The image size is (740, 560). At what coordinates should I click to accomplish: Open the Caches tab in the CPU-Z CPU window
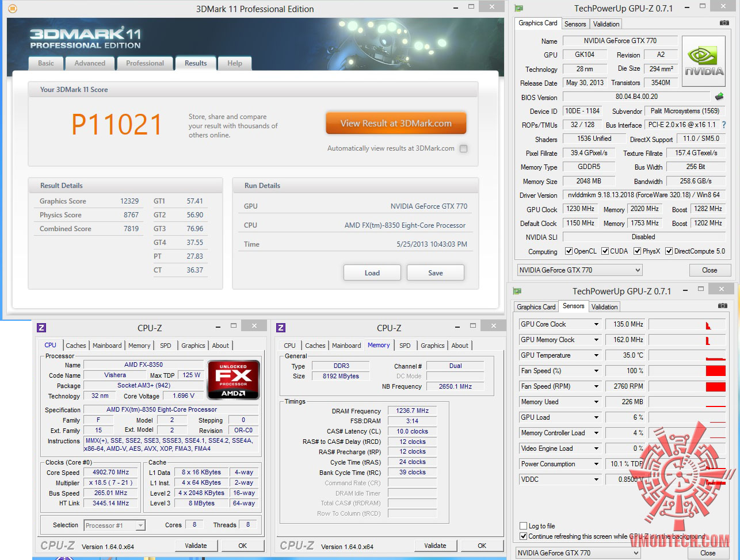coord(76,346)
